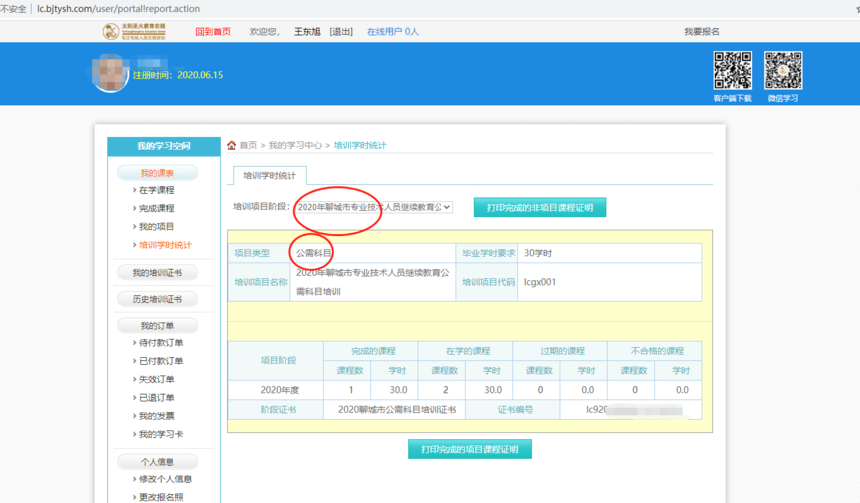This screenshot has width=860, height=503.
Task: Click the 公需科目 project type value
Action: tap(314, 253)
